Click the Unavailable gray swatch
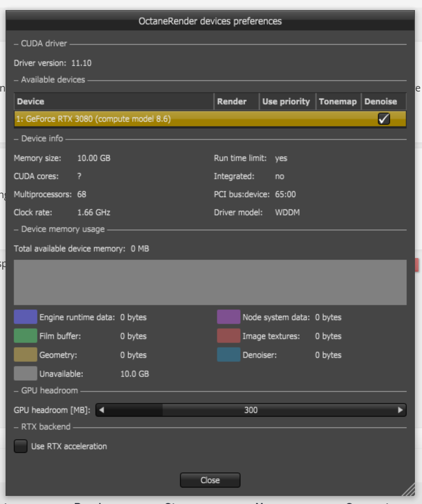The width and height of the screenshot is (422, 504). point(25,374)
